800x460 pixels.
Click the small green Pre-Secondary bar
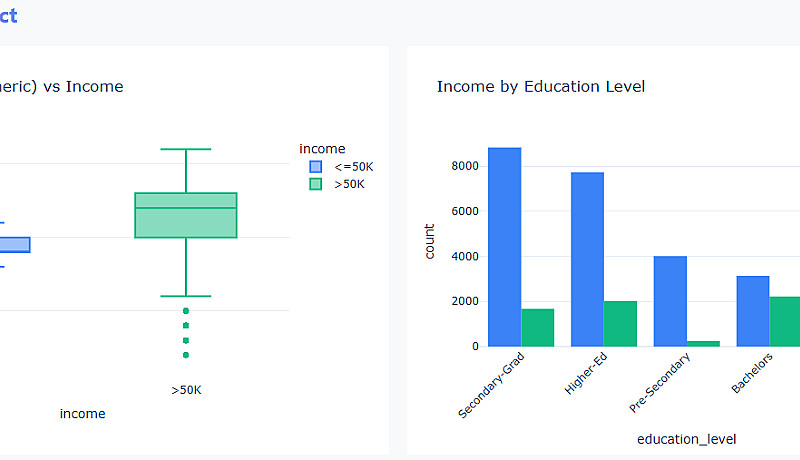[x=703, y=343]
